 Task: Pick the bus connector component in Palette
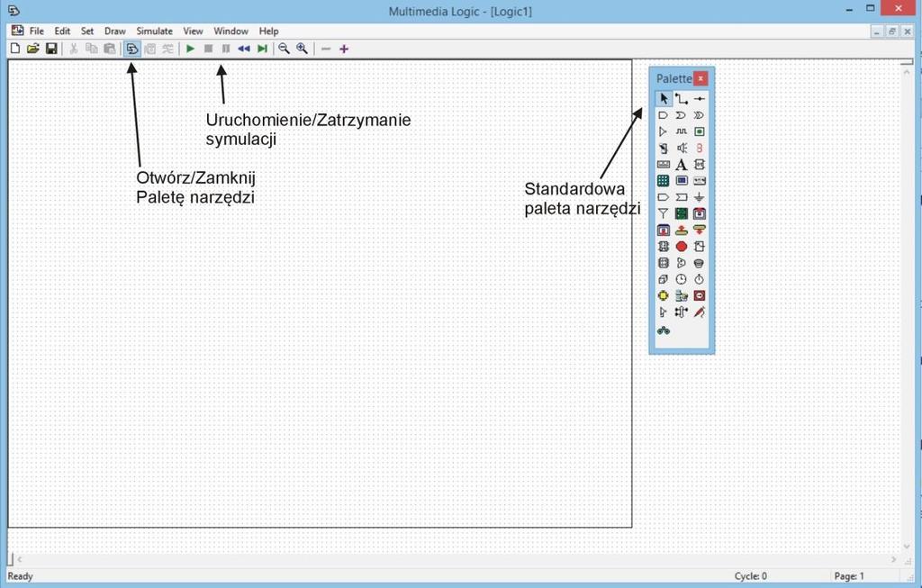pyautogui.click(x=681, y=312)
